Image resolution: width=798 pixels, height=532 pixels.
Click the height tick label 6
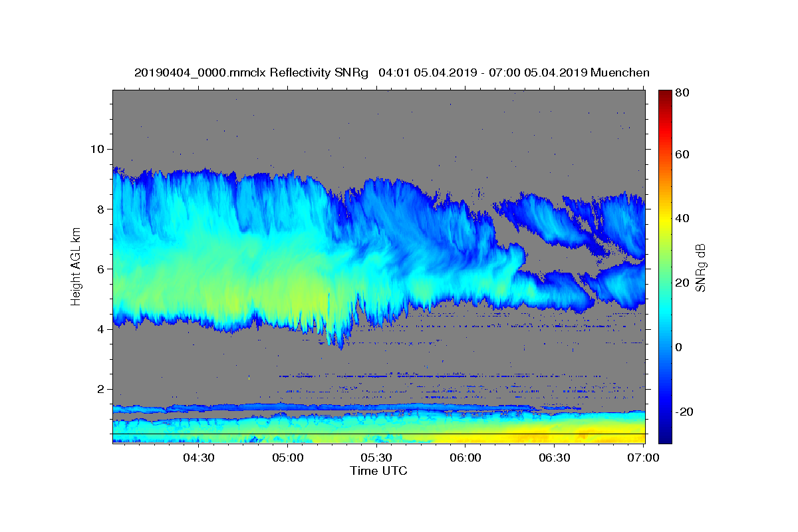[102, 269]
